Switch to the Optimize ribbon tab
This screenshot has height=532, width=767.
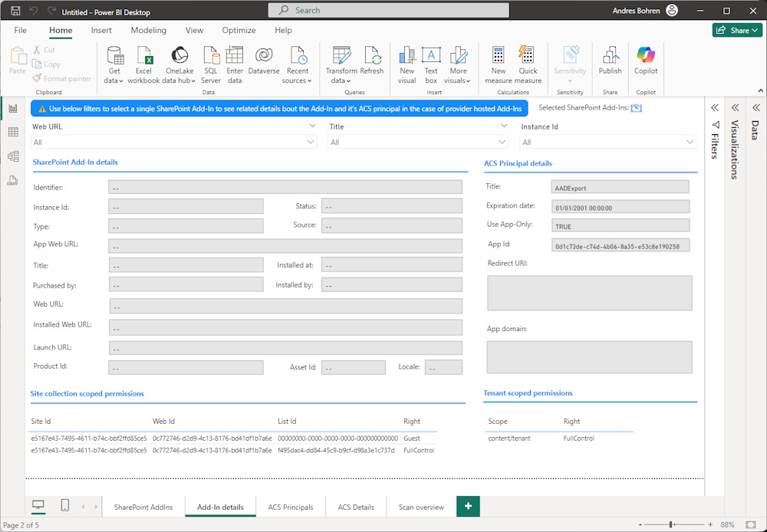pos(239,31)
